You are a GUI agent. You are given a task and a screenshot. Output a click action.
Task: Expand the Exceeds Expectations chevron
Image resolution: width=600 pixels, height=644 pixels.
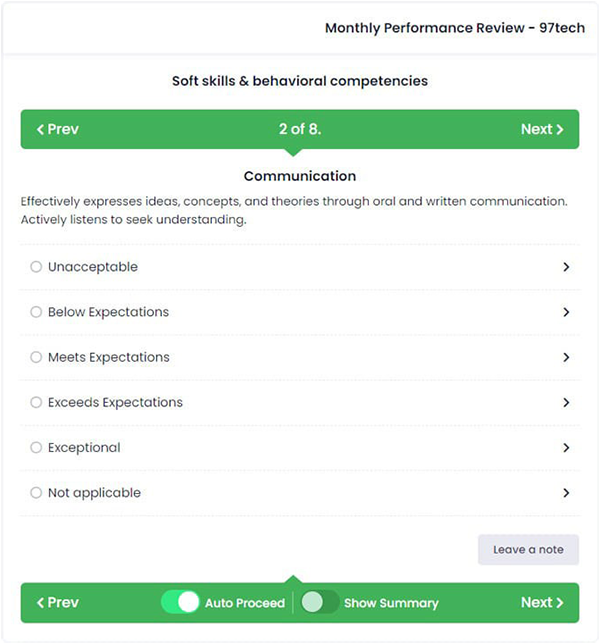[x=566, y=402]
